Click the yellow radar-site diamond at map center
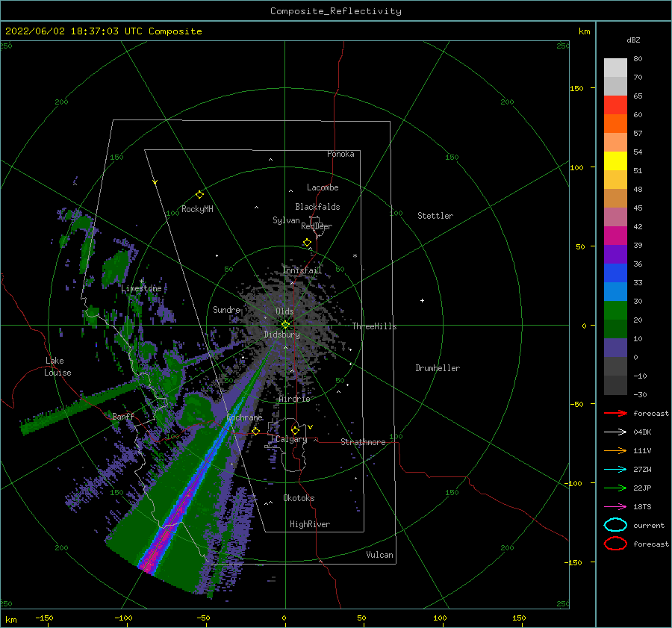The width and height of the screenshot is (672, 628). click(x=285, y=325)
